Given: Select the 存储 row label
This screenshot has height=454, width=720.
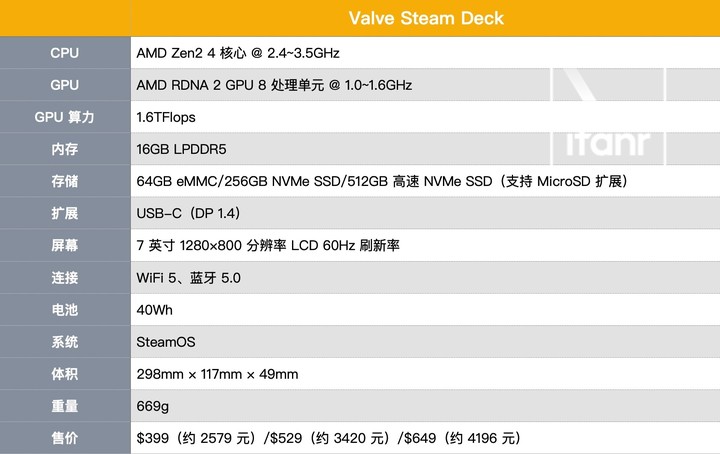Looking at the screenshot, I should tap(64, 181).
